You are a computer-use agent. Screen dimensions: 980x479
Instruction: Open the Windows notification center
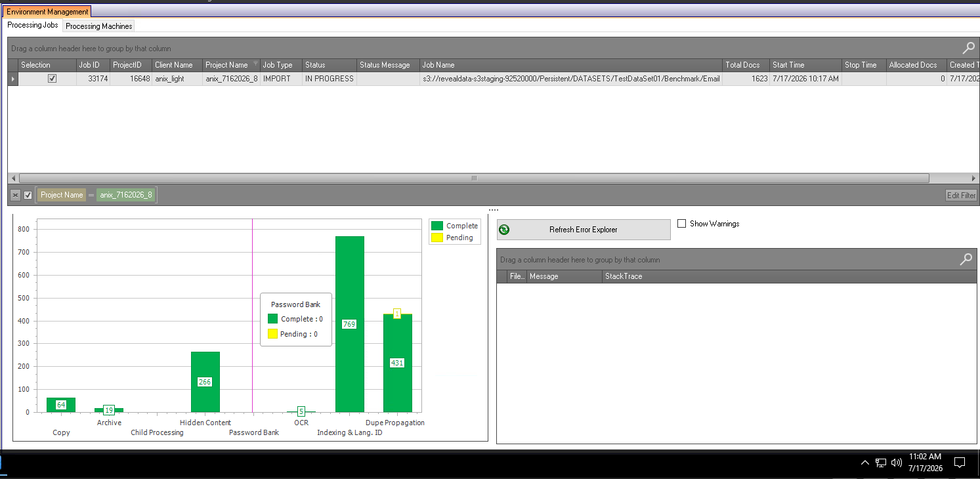point(960,463)
